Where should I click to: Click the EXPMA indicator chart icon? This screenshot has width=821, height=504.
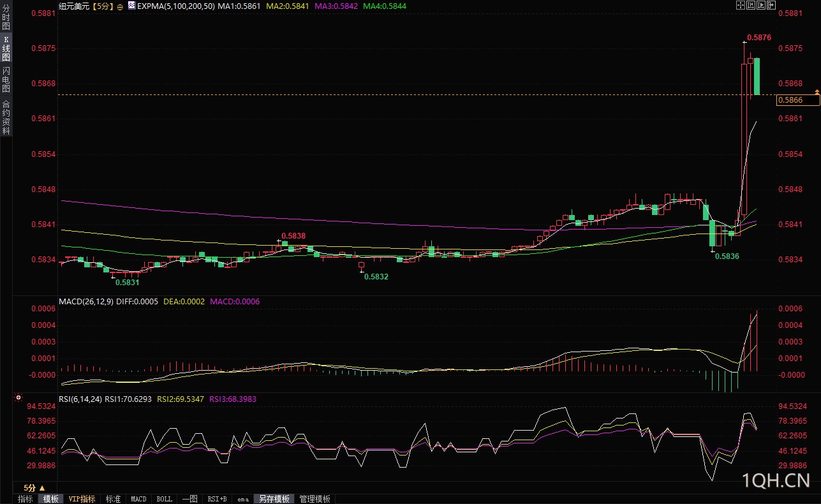click(x=131, y=5)
